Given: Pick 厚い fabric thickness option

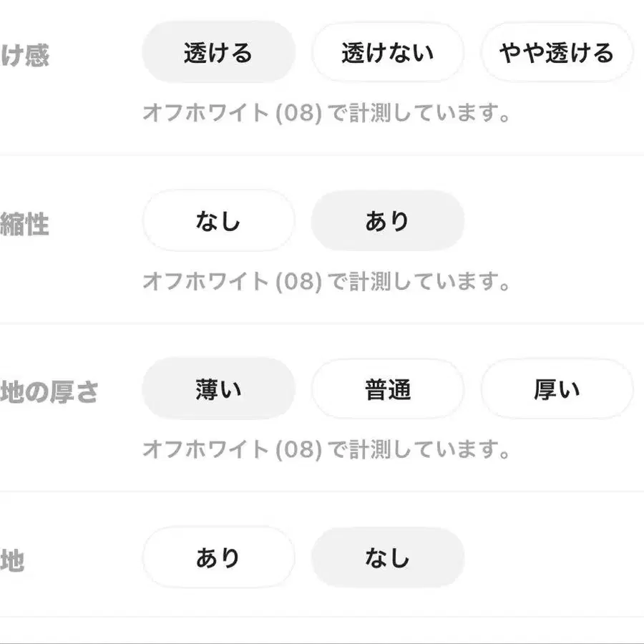Looking at the screenshot, I should click(557, 389).
